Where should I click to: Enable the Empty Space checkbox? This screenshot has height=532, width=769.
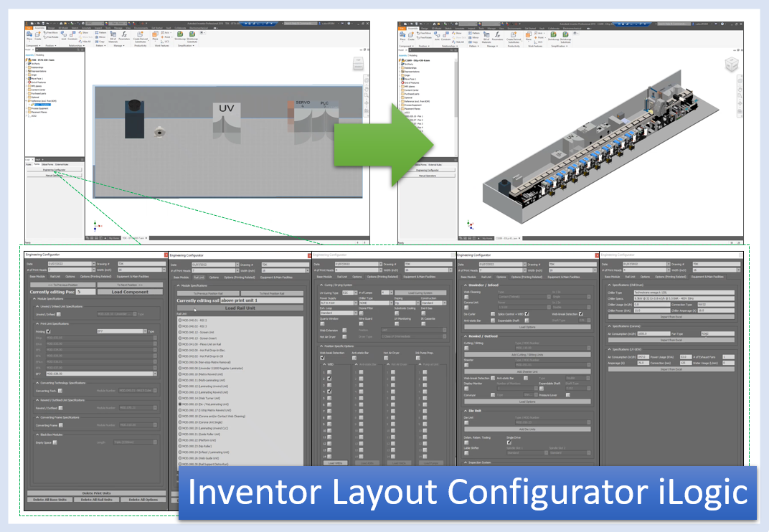pos(55,442)
